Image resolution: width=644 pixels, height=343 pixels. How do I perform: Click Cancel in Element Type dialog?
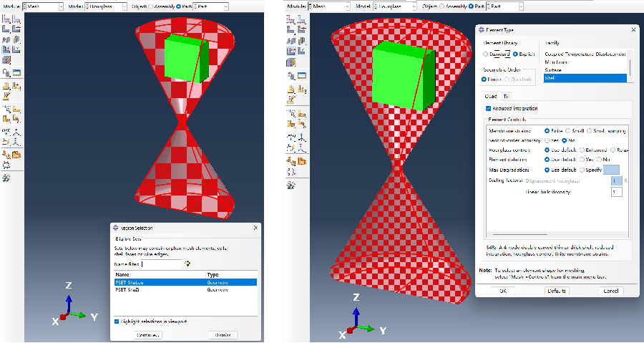pyautogui.click(x=611, y=291)
